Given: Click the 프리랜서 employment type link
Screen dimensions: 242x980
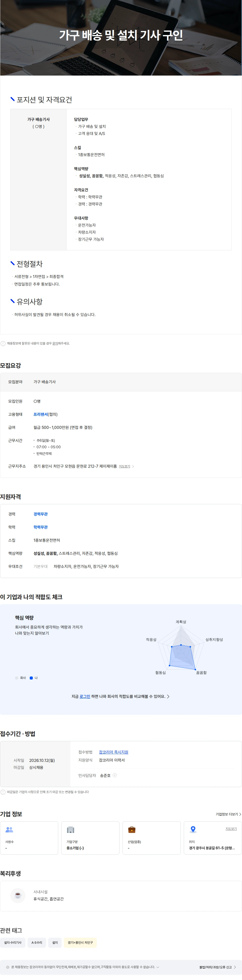Looking at the screenshot, I should pos(40,414).
